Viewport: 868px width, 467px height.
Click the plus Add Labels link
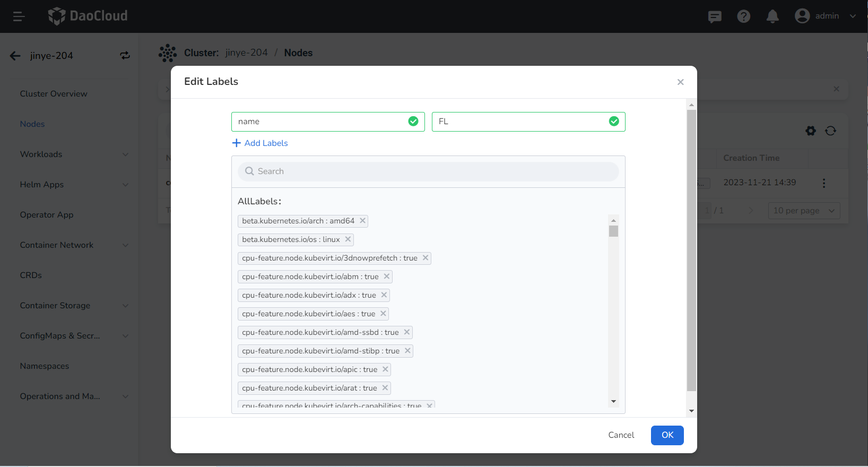pyautogui.click(x=260, y=143)
